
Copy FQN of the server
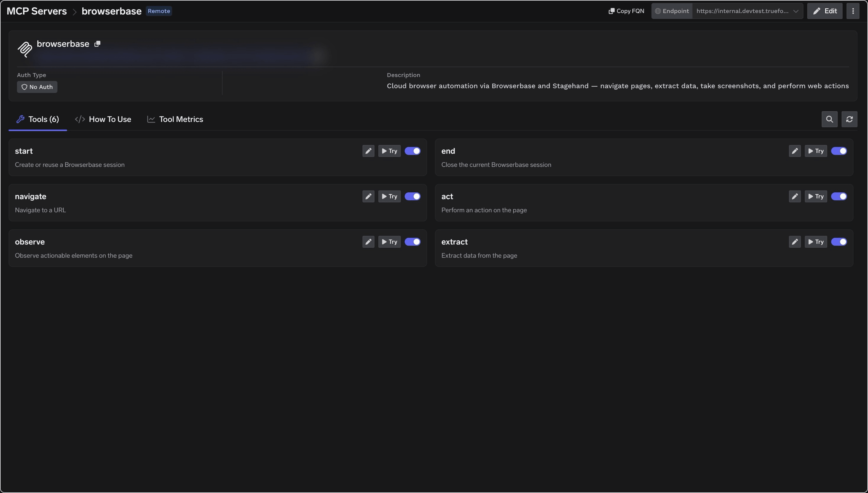click(x=626, y=11)
